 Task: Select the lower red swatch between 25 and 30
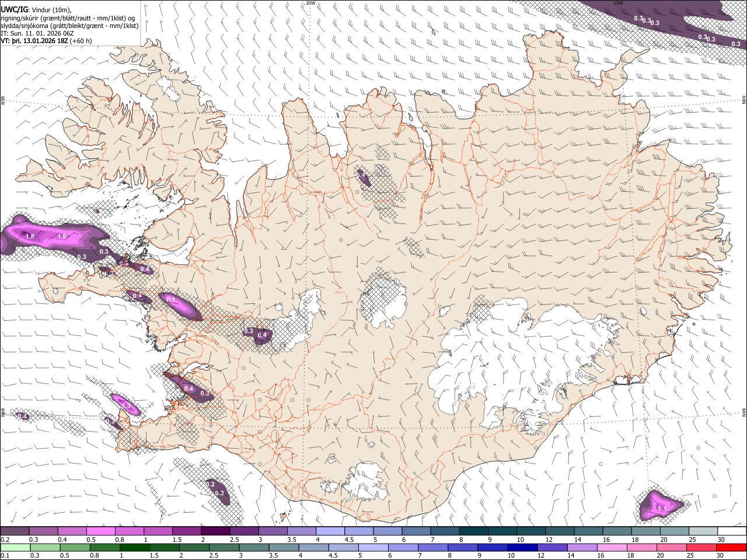point(701,548)
